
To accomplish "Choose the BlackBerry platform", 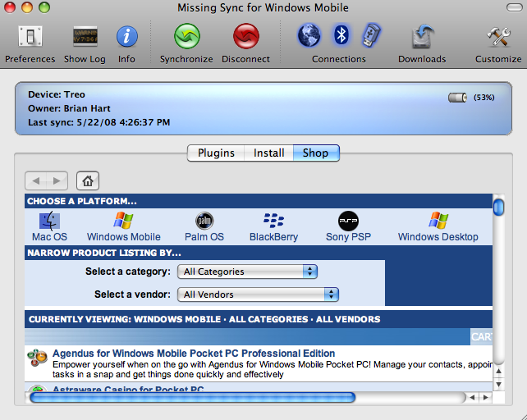I will click(273, 221).
